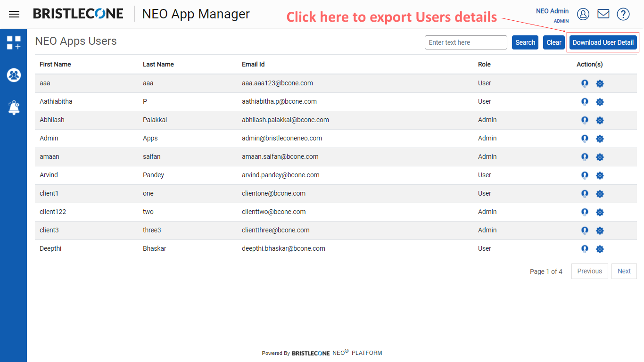Focus the 'Enter text here' search field
The image size is (644, 362).
point(466,42)
